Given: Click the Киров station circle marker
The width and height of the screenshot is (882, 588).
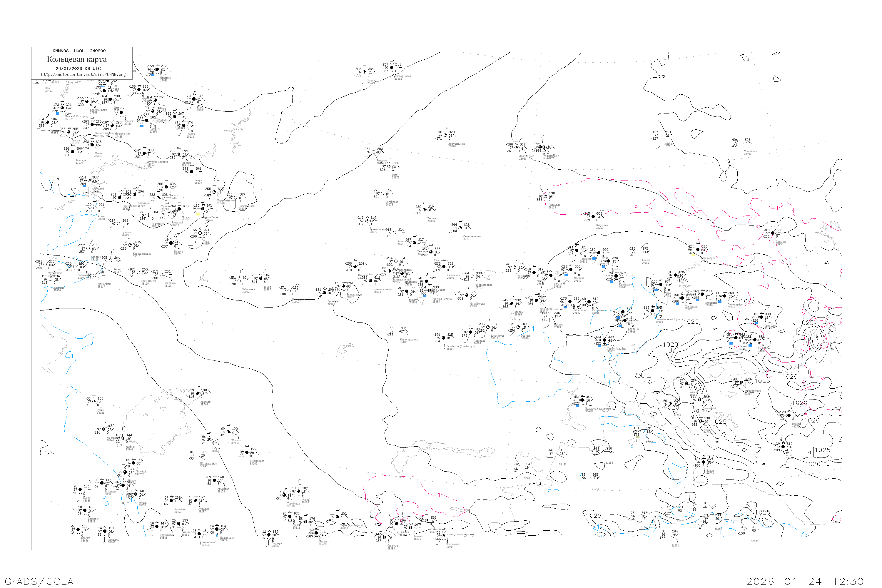Looking at the screenshot, I should tap(194, 99).
